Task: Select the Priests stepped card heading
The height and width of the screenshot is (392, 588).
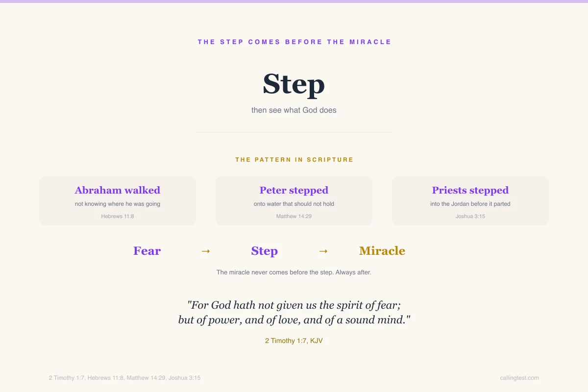Action: pos(470,190)
